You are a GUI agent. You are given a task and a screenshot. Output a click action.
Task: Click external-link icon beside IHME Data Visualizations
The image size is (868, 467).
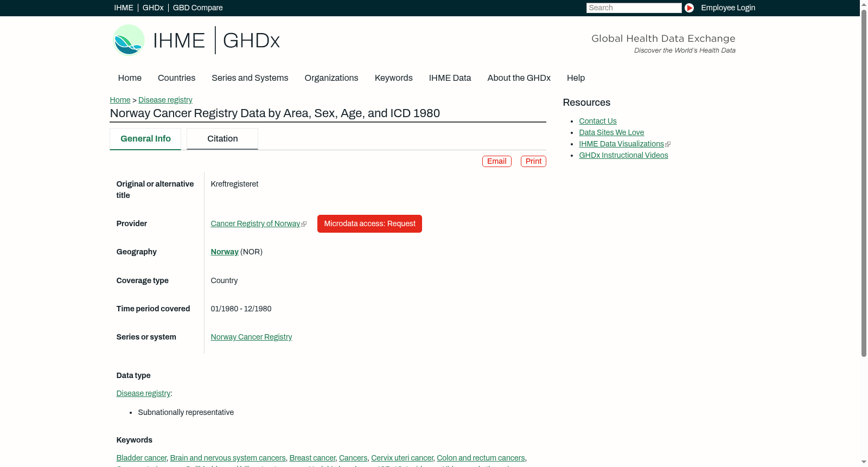pos(668,144)
